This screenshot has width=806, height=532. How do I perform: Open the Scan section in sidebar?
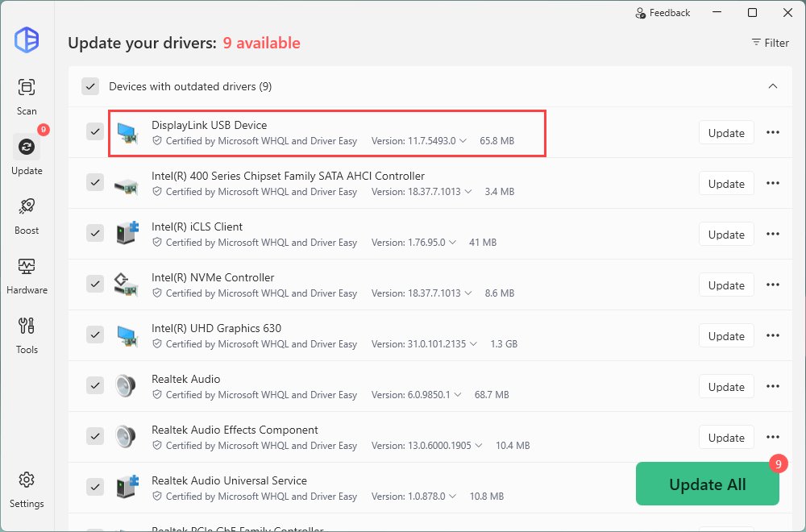tap(27, 95)
